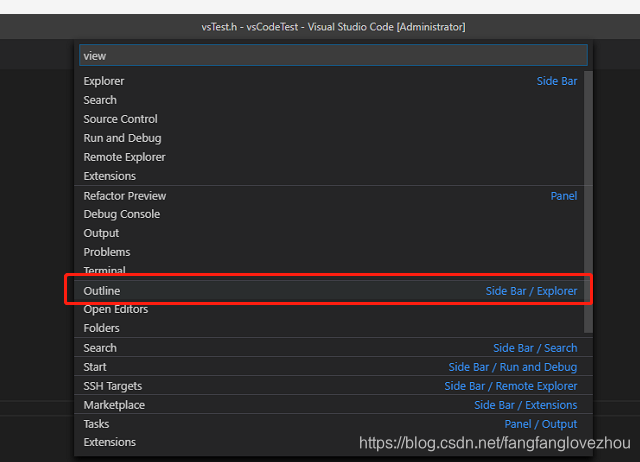Click the Side Bar / Extensions label

(525, 405)
